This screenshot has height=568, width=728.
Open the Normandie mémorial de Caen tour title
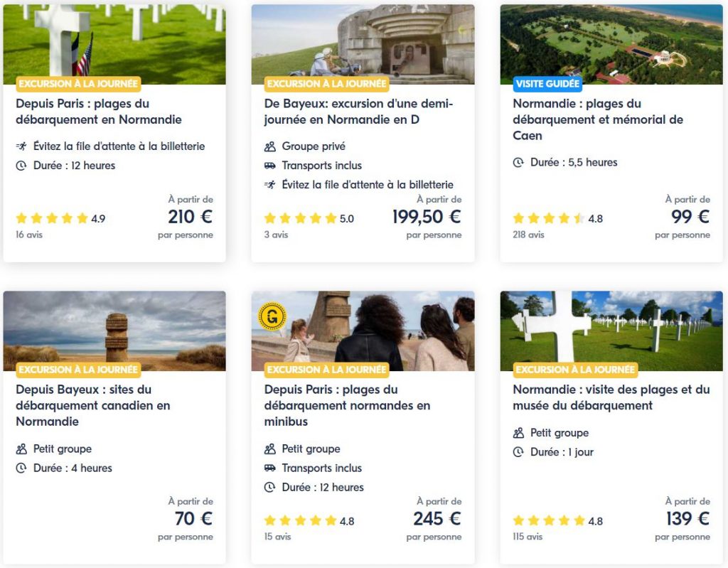tap(597, 119)
